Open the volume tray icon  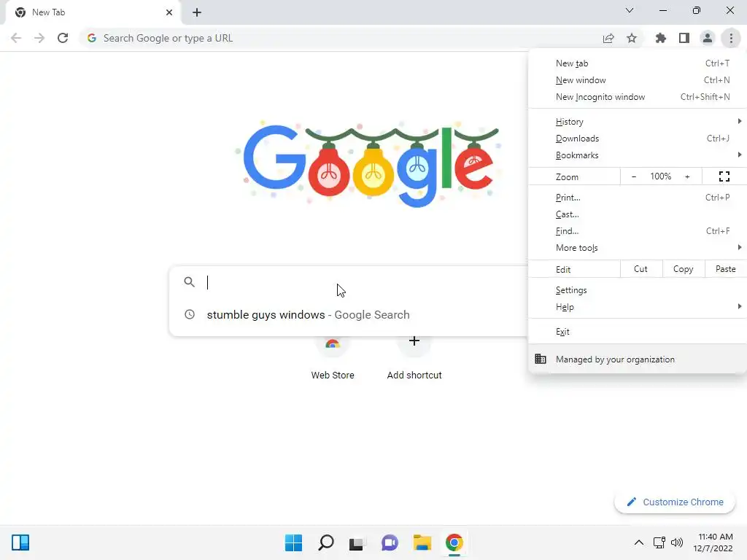pos(676,542)
